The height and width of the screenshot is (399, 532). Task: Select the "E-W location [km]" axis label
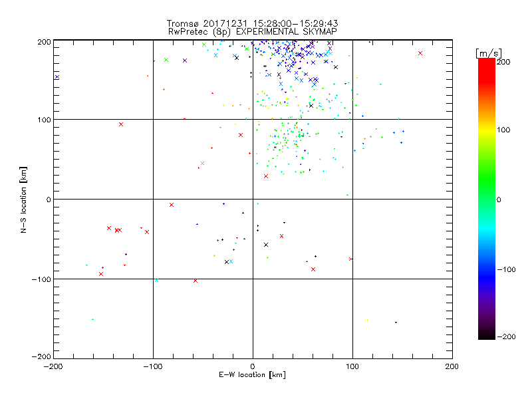(252, 374)
